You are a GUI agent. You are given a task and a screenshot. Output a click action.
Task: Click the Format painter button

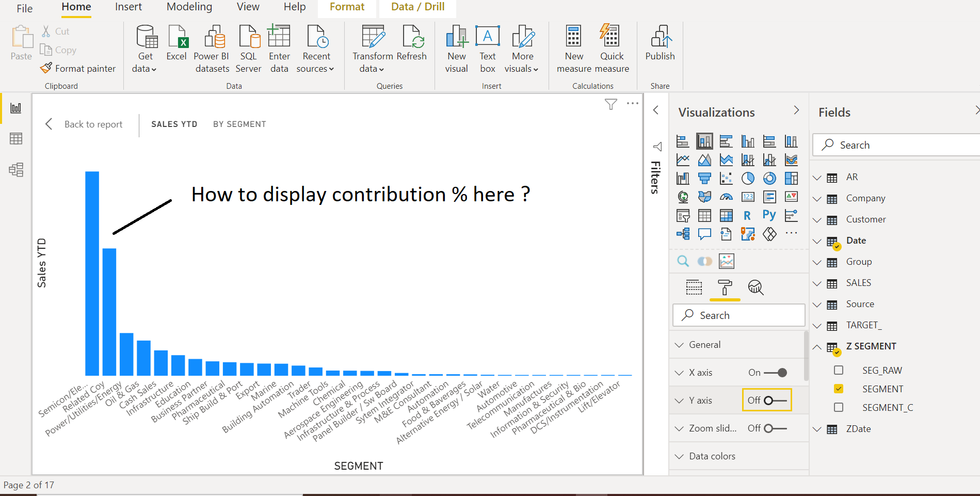pyautogui.click(x=78, y=69)
